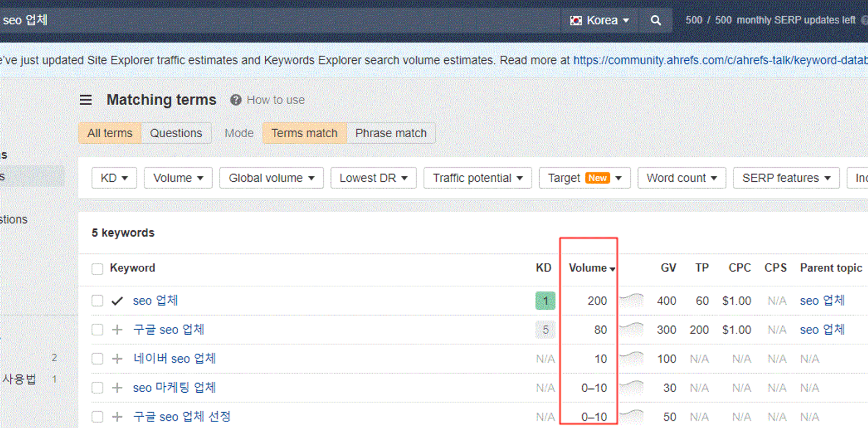Select the Phrase match mode
The height and width of the screenshot is (428, 868).
pyautogui.click(x=391, y=133)
